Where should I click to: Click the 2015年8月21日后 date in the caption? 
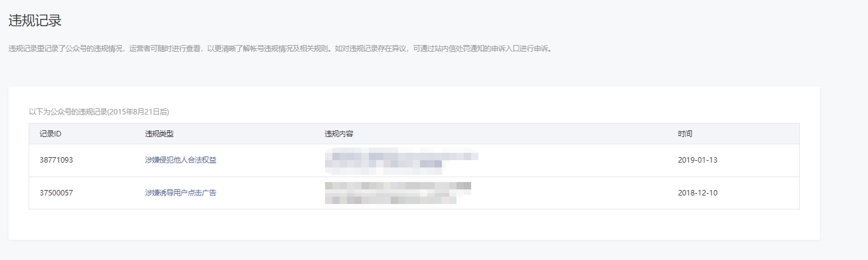coord(138,112)
